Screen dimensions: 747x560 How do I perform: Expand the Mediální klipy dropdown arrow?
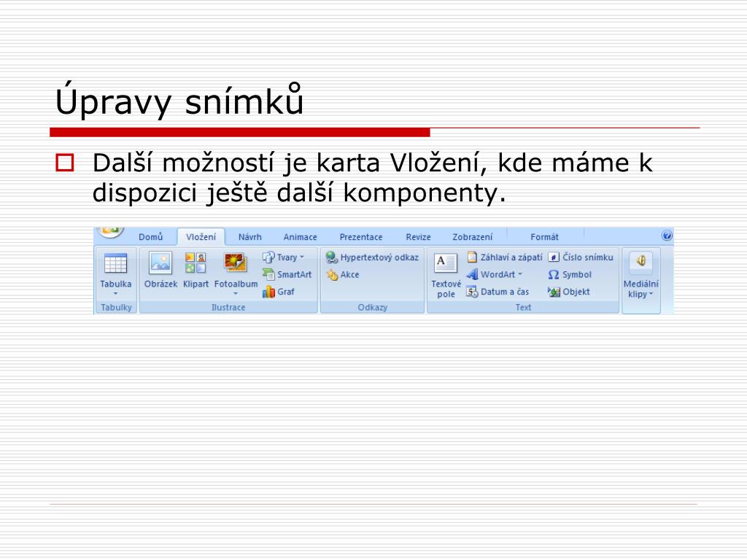651,294
